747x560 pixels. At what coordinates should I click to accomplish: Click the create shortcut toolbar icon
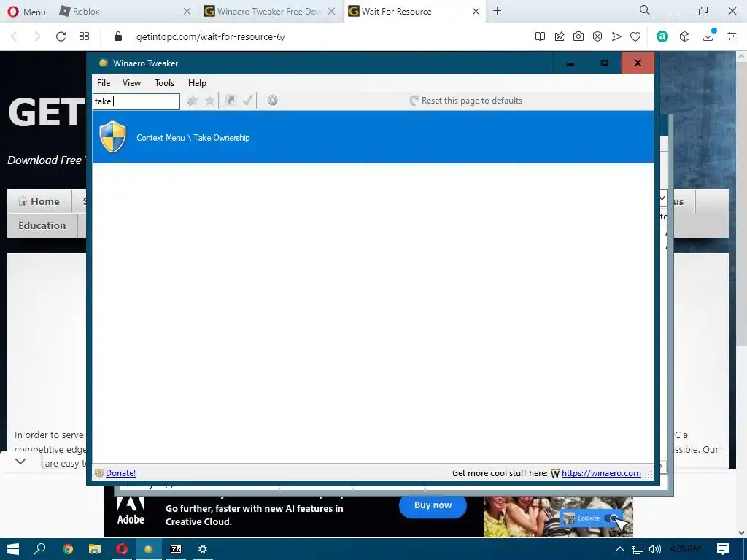(x=231, y=100)
